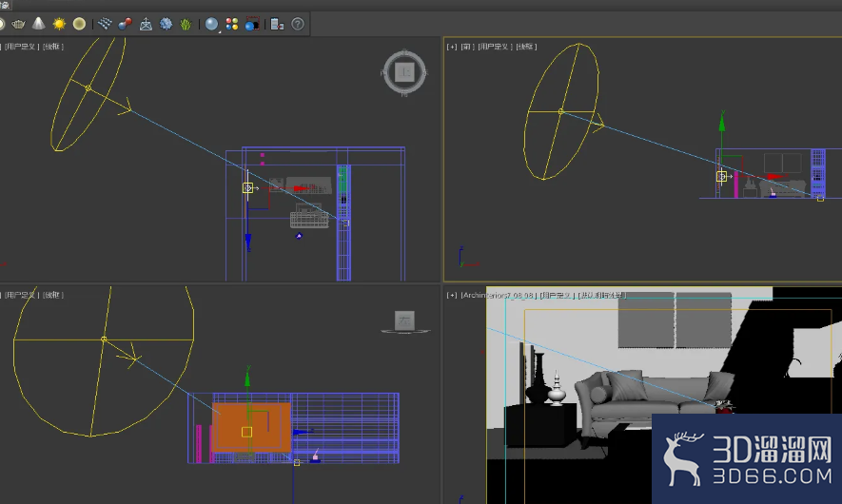Open [用户定义] label in the bottom-left viewport
This screenshot has height=504, width=842.
[x=20, y=295]
